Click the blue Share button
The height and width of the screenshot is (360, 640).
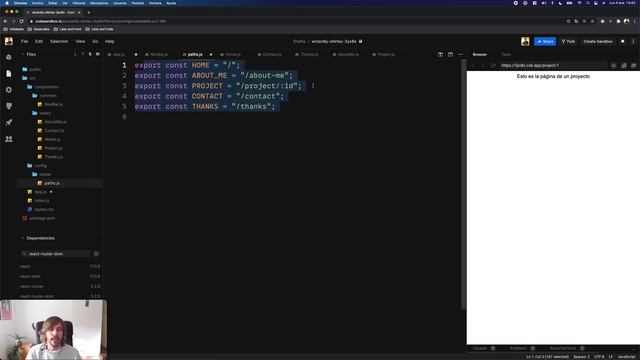click(x=545, y=41)
